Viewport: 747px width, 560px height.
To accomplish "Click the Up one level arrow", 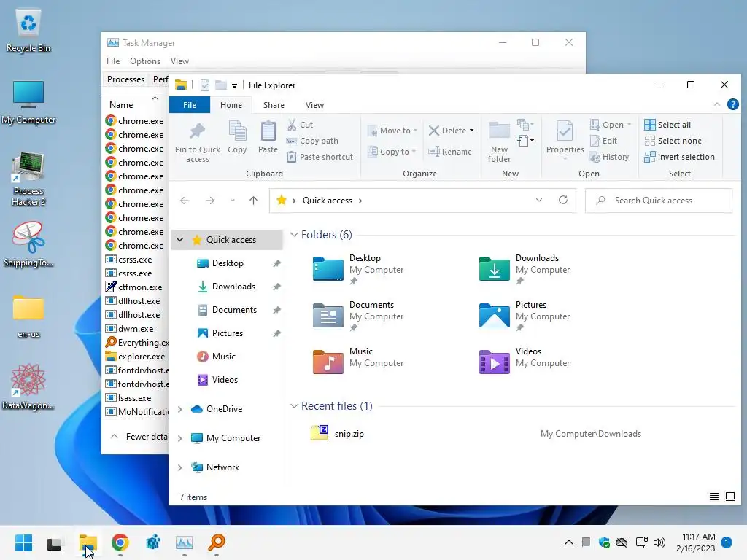I will 253,201.
